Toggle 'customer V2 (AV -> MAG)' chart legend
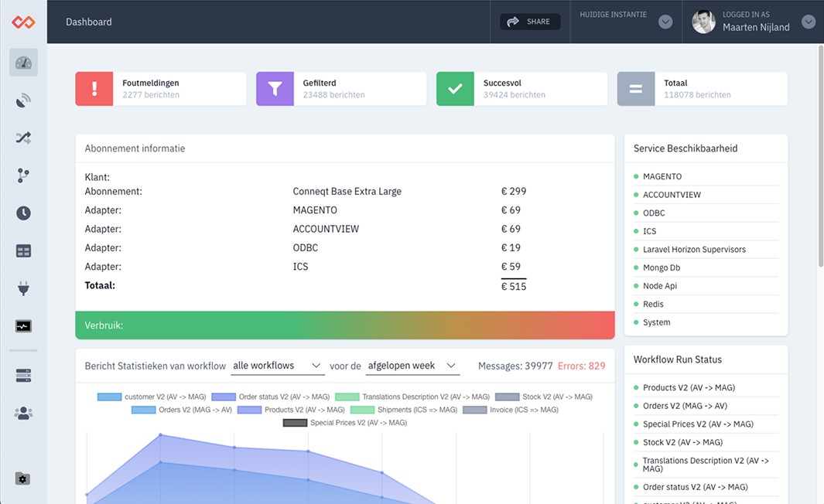This screenshot has height=504, width=824. click(x=152, y=397)
